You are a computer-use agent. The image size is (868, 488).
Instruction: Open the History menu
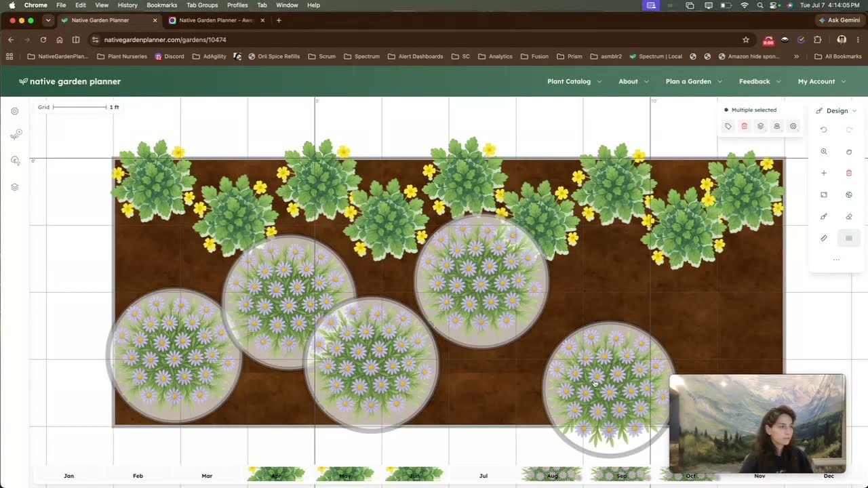pyautogui.click(x=127, y=5)
